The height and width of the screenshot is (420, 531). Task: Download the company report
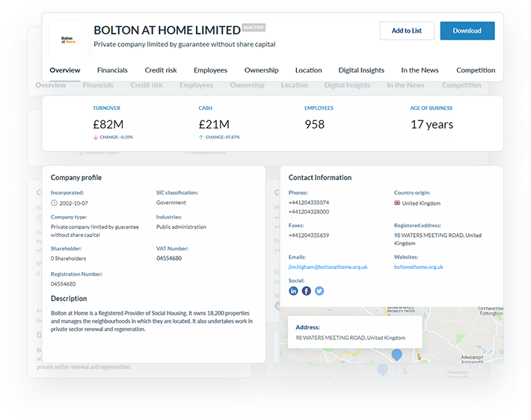[467, 31]
